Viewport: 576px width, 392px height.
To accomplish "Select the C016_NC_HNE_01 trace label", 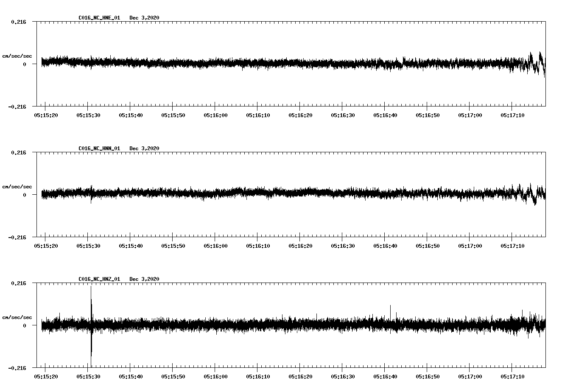I will (98, 18).
